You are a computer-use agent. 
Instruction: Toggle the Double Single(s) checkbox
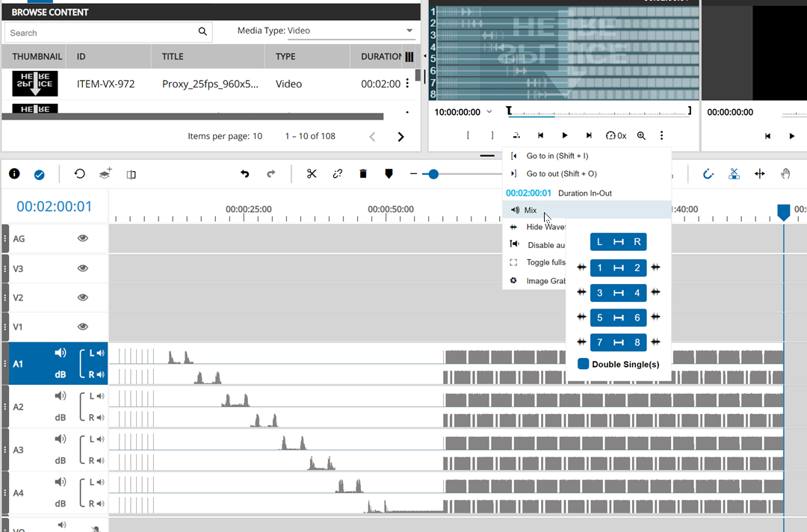(584, 364)
